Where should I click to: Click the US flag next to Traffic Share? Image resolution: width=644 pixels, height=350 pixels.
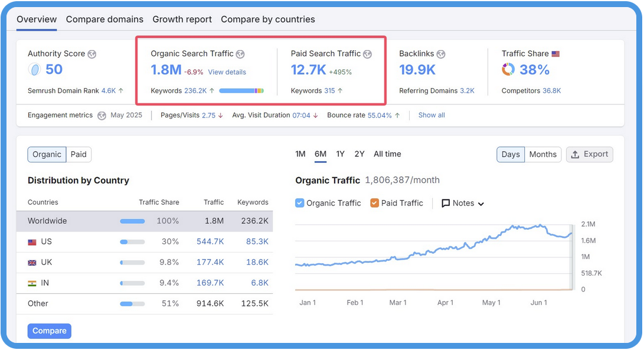pyautogui.click(x=555, y=54)
